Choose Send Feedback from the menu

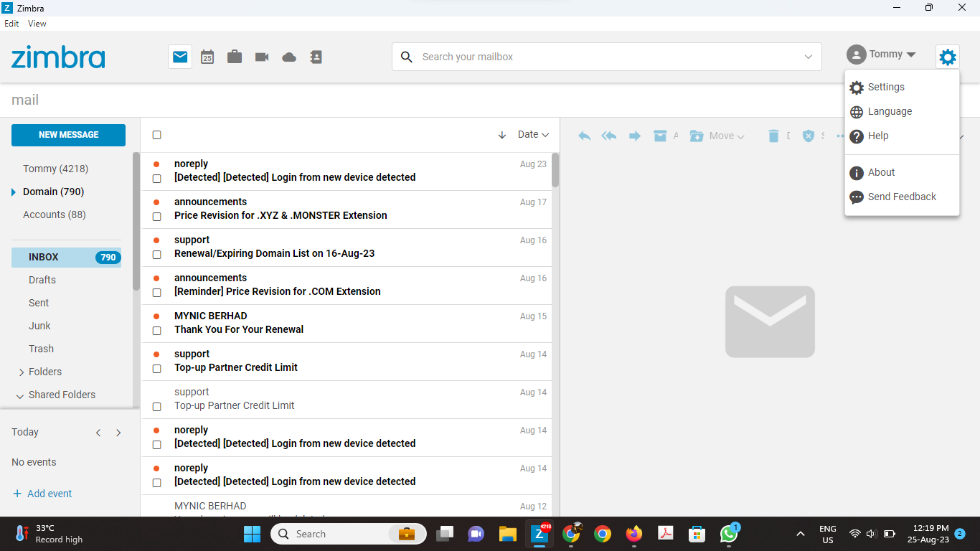tap(901, 197)
